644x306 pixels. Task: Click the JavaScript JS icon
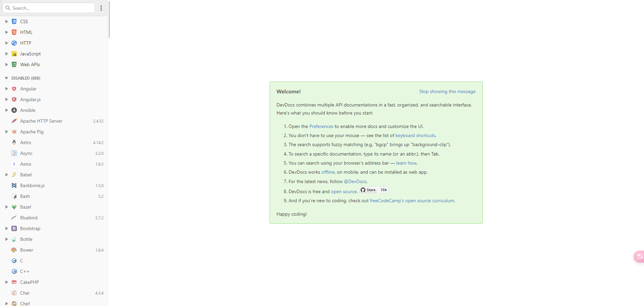pos(14,54)
